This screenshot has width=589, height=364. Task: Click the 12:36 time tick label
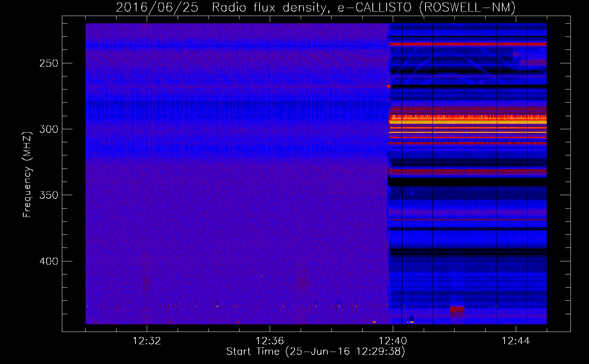(270, 341)
